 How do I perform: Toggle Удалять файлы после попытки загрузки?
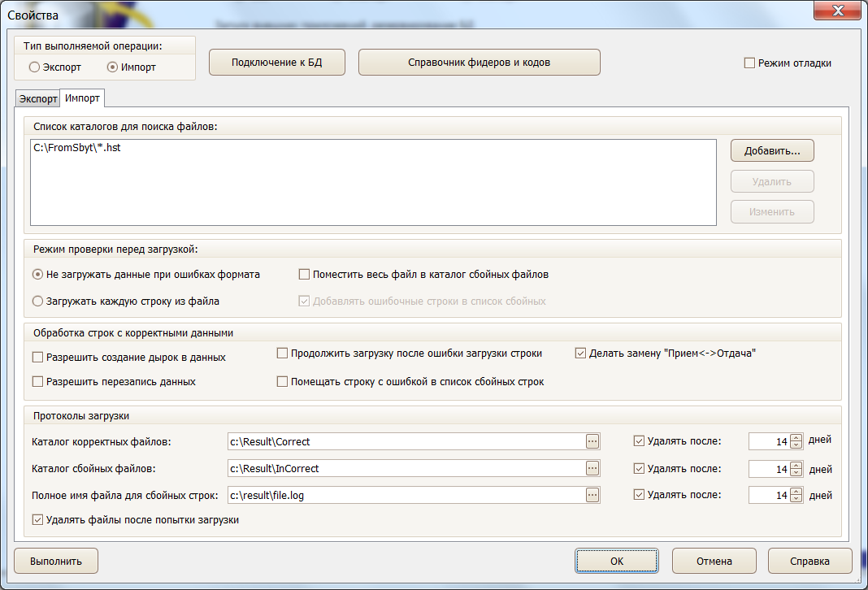point(38,519)
